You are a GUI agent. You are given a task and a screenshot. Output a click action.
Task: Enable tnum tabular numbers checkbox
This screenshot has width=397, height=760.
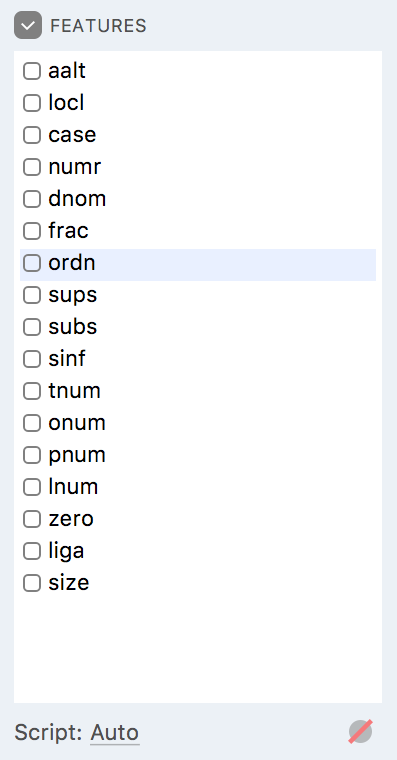pyautogui.click(x=32, y=391)
